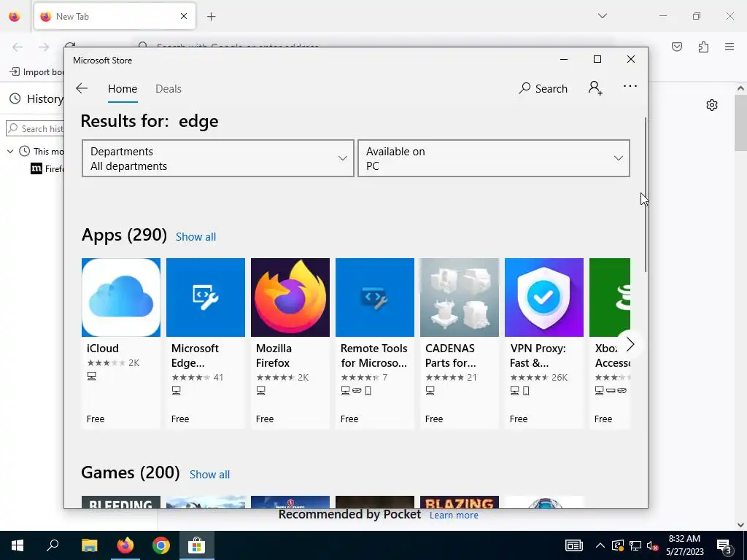
Task: Switch to the Home tab
Action: pyautogui.click(x=123, y=89)
